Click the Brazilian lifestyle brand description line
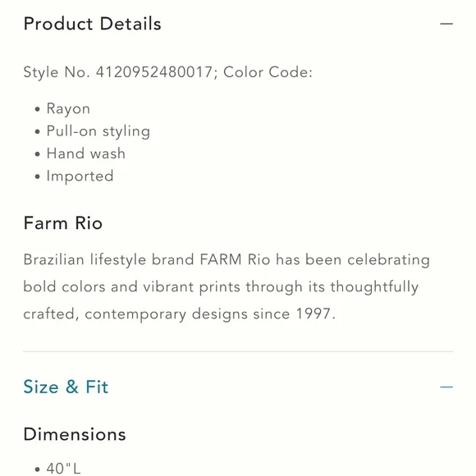Viewport: 476px width, 476px height. click(x=227, y=260)
